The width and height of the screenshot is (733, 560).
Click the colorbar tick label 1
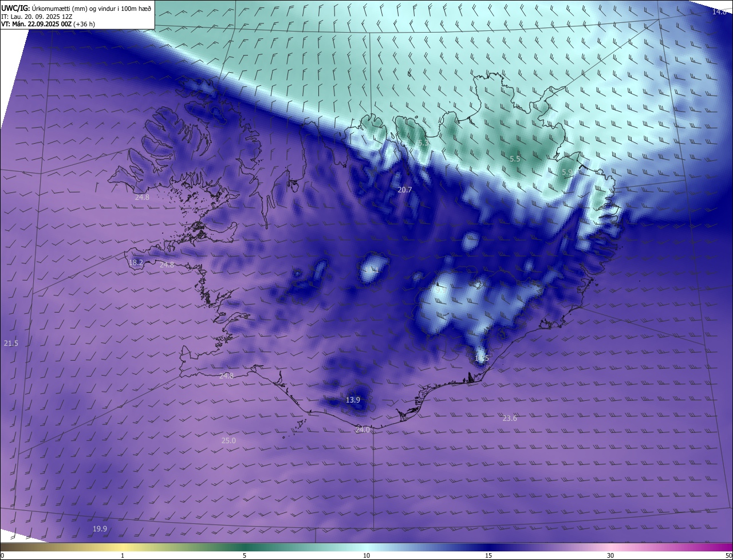pyautogui.click(x=123, y=555)
